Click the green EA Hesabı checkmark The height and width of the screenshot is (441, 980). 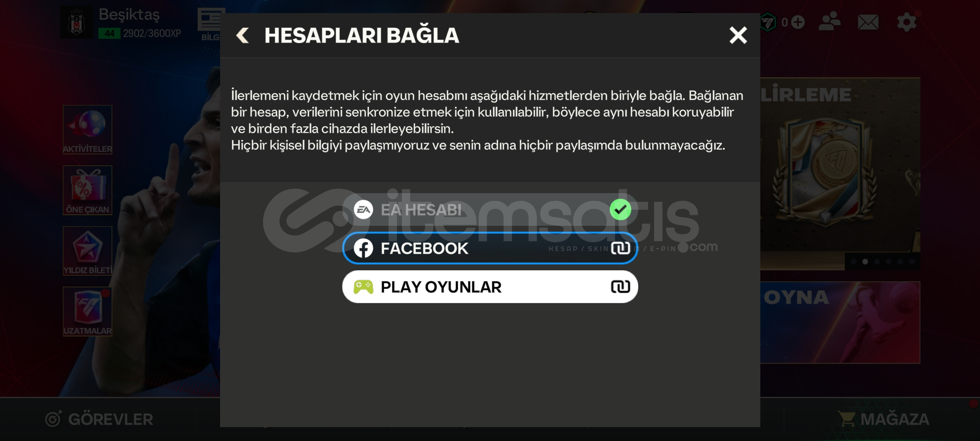tap(620, 209)
